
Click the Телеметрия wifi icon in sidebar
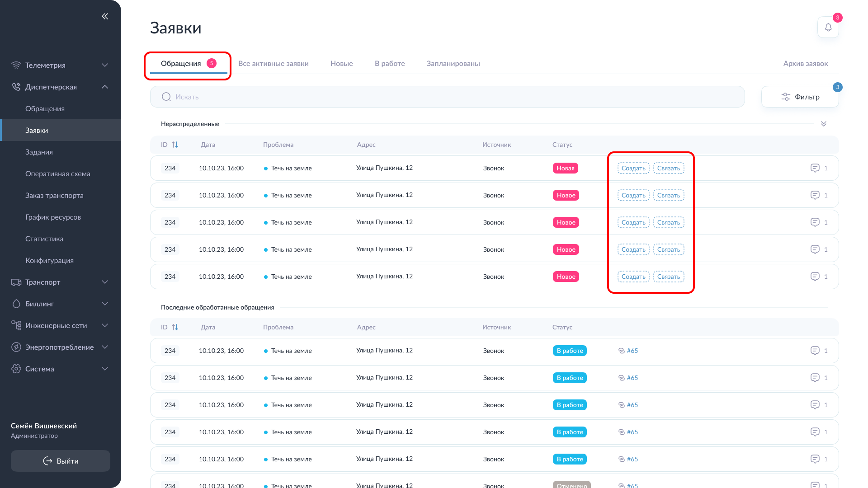pos(16,65)
